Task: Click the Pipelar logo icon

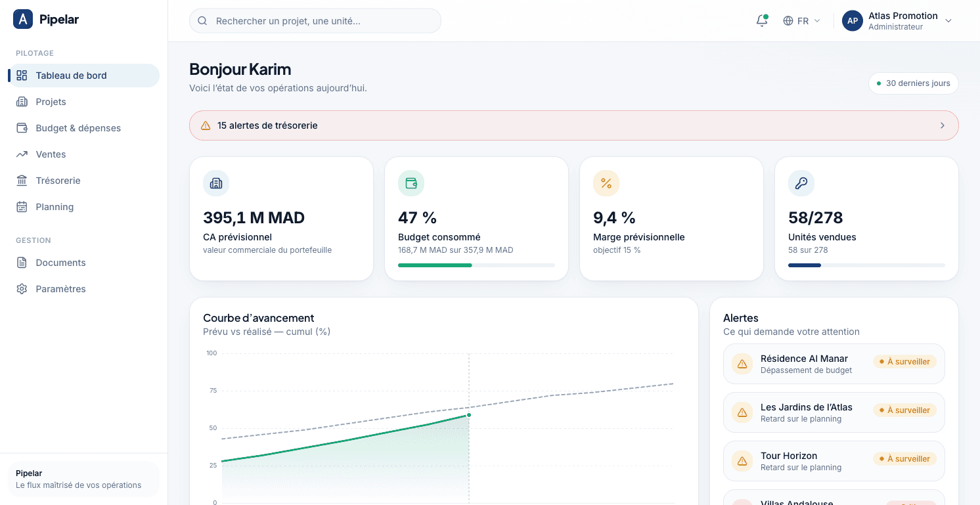Action: (x=23, y=20)
